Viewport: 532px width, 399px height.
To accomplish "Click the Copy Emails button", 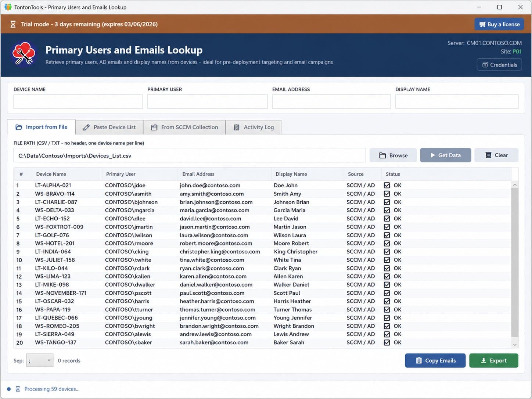I will point(435,360).
